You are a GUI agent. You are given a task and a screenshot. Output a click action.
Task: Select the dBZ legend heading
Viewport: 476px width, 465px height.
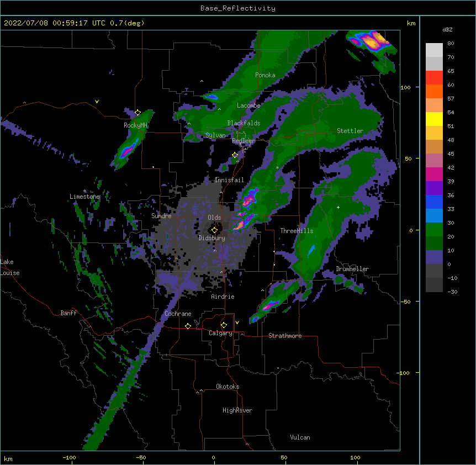pos(447,29)
